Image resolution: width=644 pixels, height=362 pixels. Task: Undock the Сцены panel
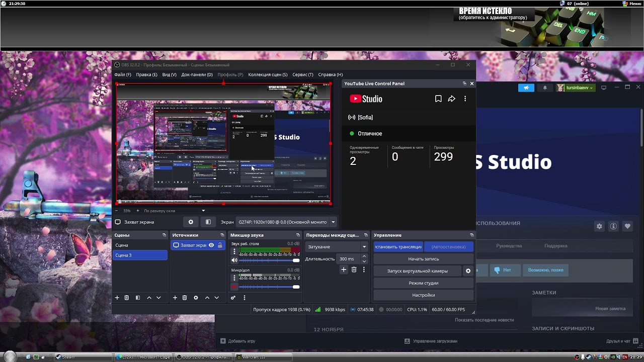tap(164, 235)
